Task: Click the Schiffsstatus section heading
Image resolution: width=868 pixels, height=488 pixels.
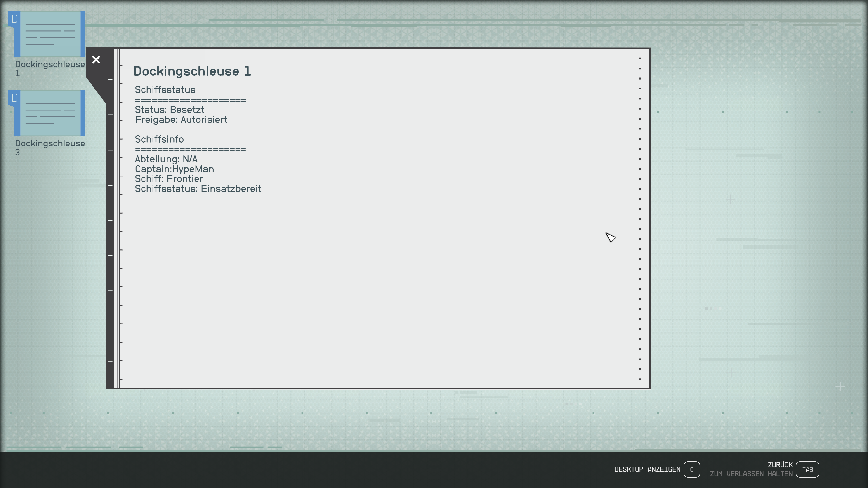Action: (165, 90)
